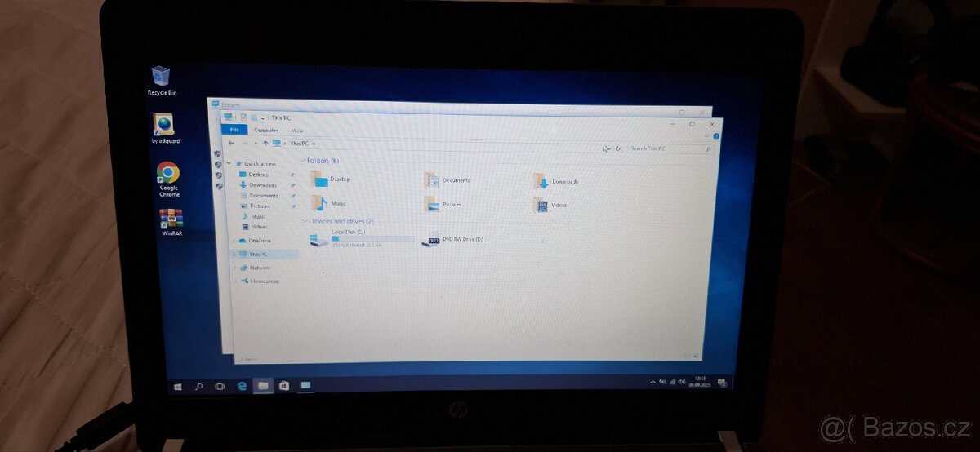Expand the ribbon with the chevron
The width and height of the screenshot is (980, 452).
(x=707, y=135)
